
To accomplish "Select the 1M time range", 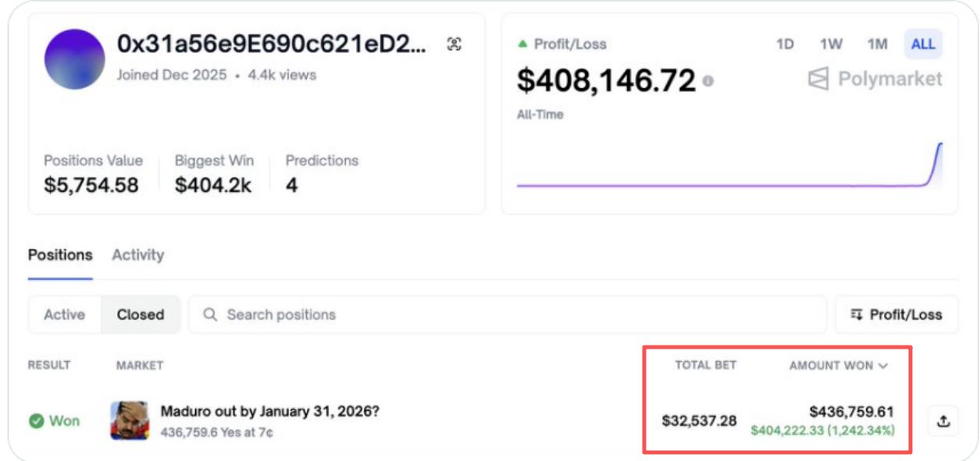I will [x=877, y=44].
